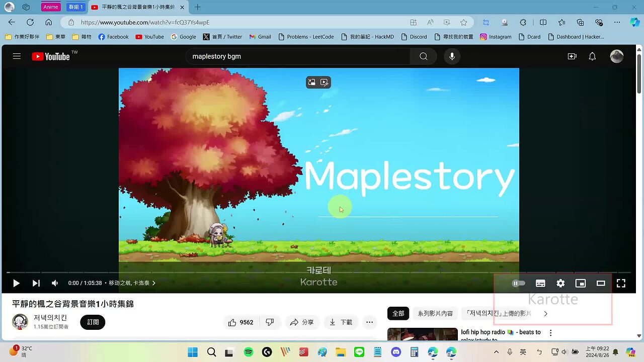The image size is (644, 362).
Task: Open browser essentials heart icon
Action: tap(599, 22)
